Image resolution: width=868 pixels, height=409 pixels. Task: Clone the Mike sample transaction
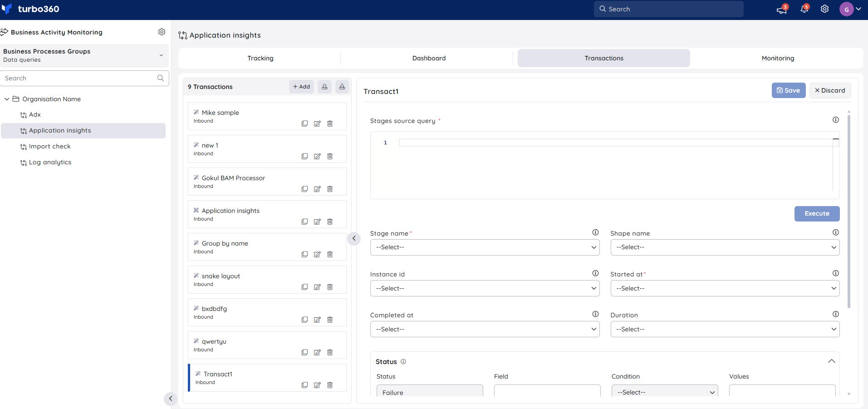[304, 123]
